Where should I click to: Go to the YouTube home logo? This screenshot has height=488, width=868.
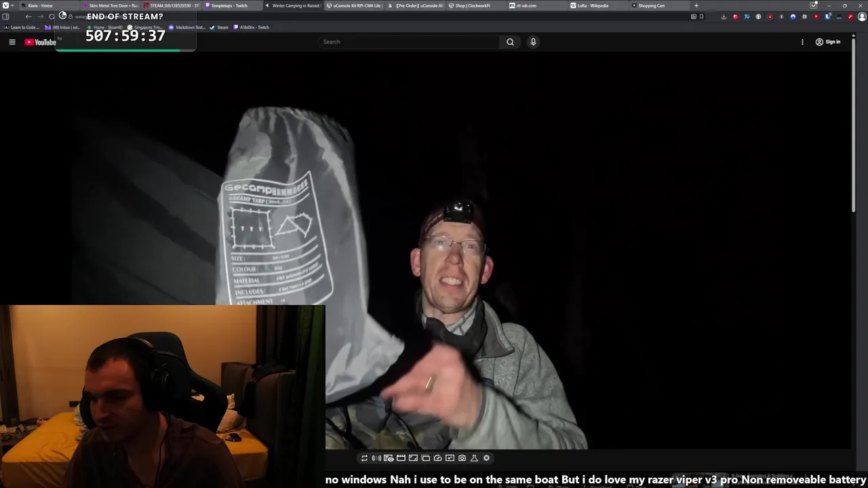click(41, 42)
